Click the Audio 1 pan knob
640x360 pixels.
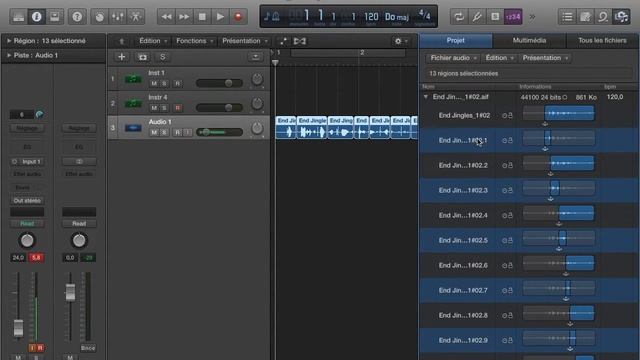257,128
